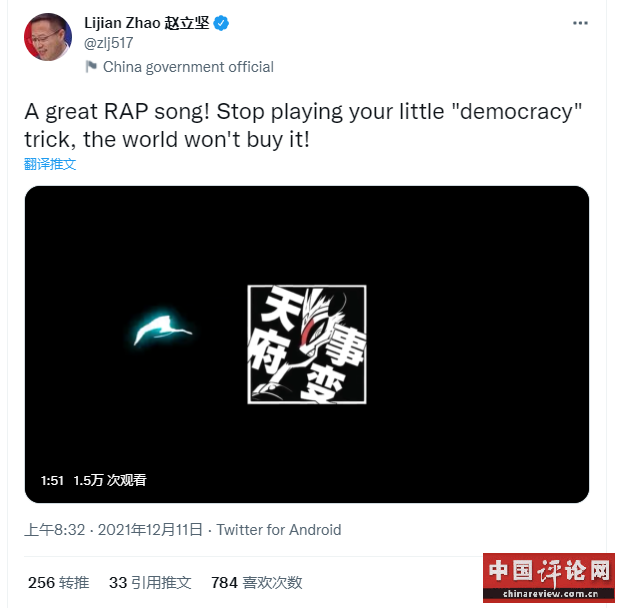The width and height of the screenshot is (620, 608).
Task: Click 翻译推文 to translate the tweet
Action: (50, 164)
